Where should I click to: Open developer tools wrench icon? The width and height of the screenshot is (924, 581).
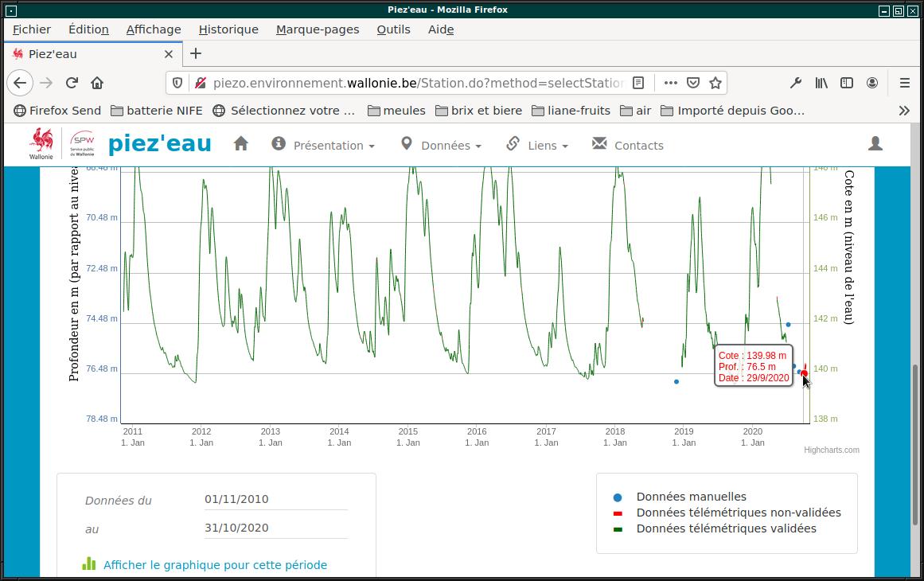796,83
